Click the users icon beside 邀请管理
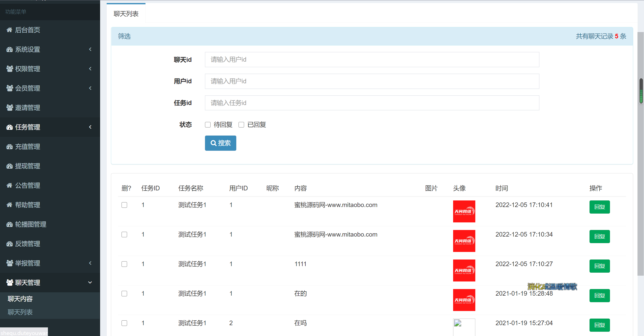 pos(10,108)
